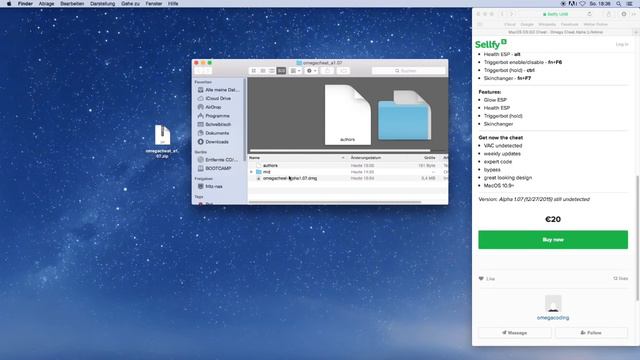Click the green Buy now button
The image size is (640, 360).
coord(553,240)
